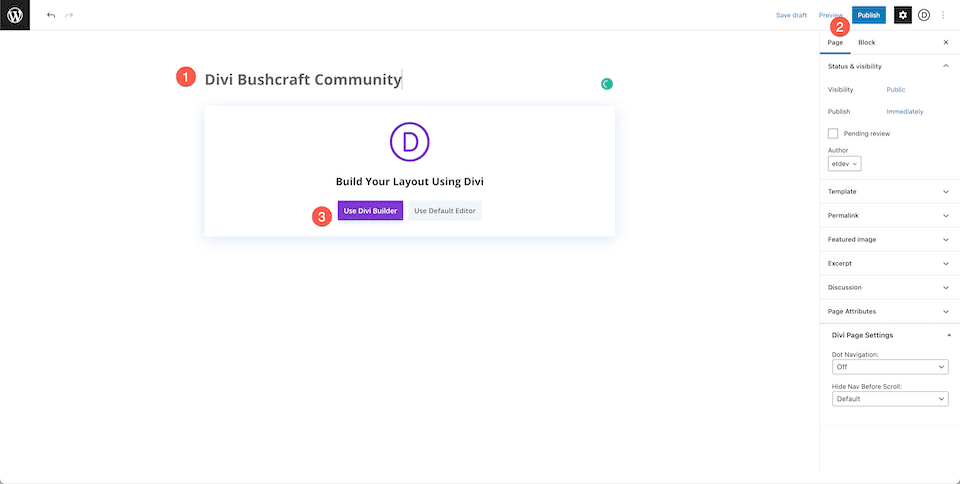Click the large Divi logo in the card
This screenshot has width=960, height=484.
point(410,142)
